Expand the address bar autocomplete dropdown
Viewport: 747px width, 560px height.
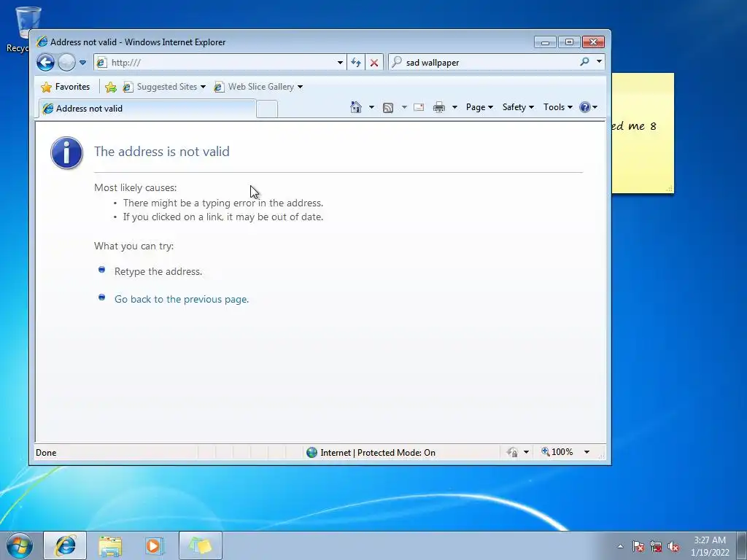pos(340,63)
